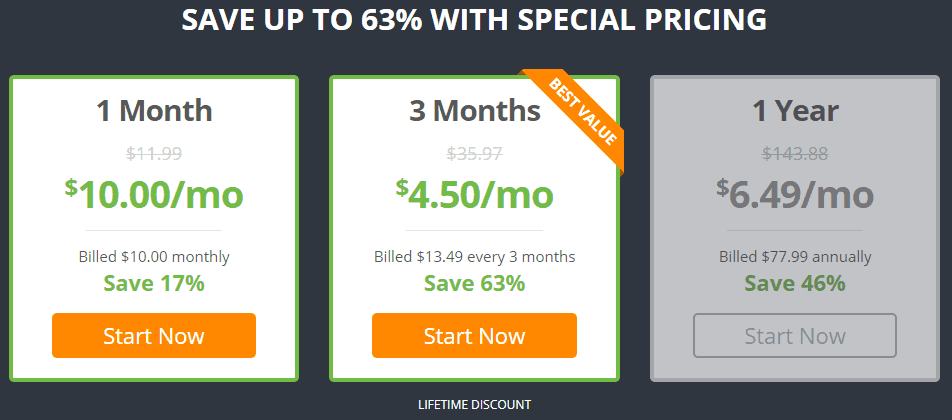952x420 pixels.
Task: Select the 3 Months plan heading
Action: pos(475,111)
